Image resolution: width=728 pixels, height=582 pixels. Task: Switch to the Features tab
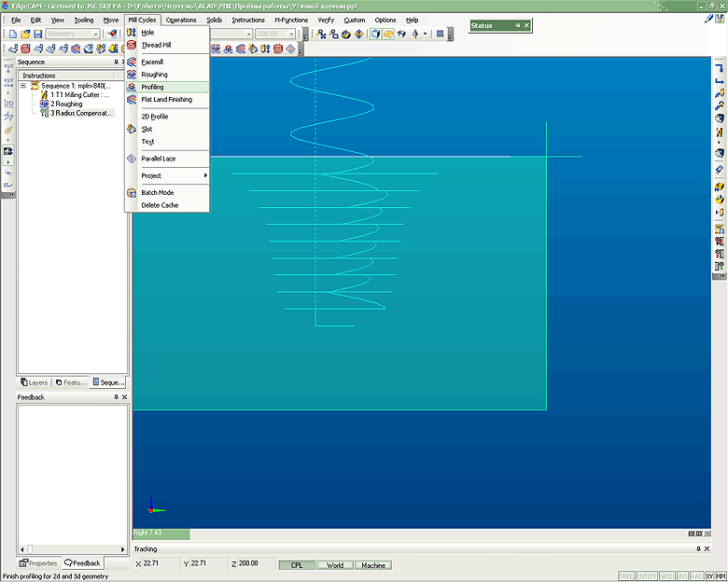pos(71,382)
